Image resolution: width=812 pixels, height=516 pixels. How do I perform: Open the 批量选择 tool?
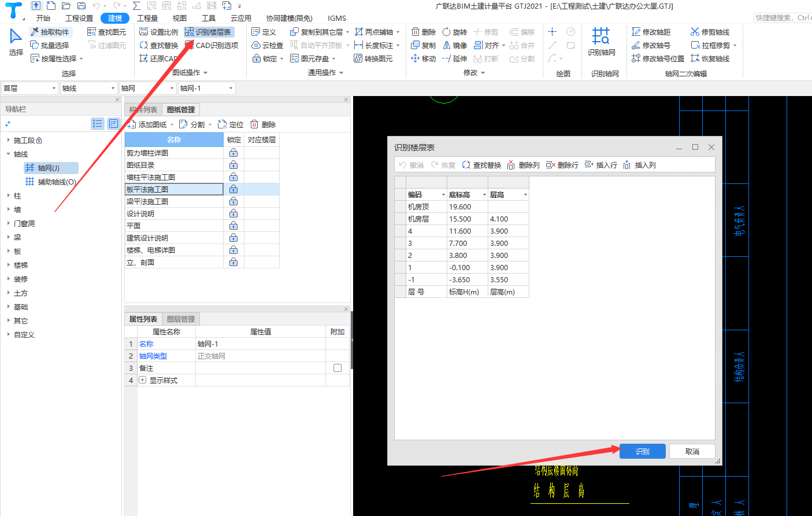pyautogui.click(x=50, y=45)
